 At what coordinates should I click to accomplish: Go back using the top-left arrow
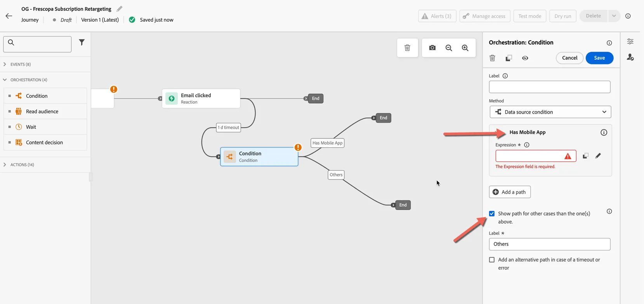(9, 16)
